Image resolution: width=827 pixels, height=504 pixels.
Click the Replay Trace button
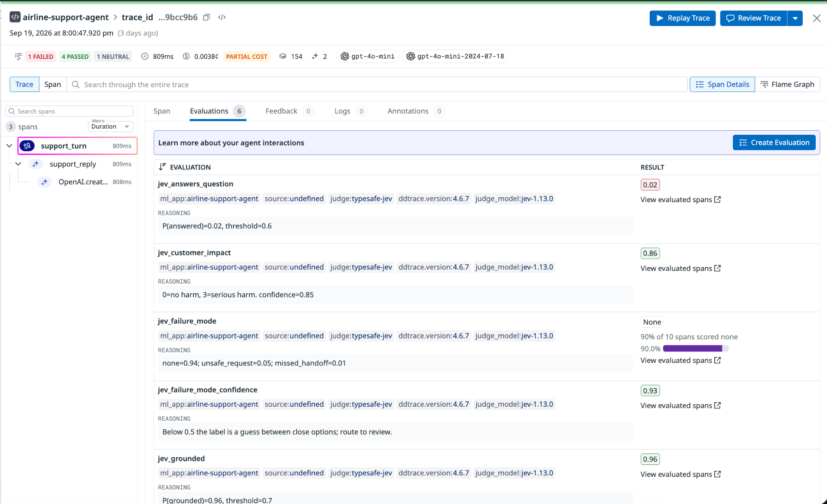[x=682, y=18]
